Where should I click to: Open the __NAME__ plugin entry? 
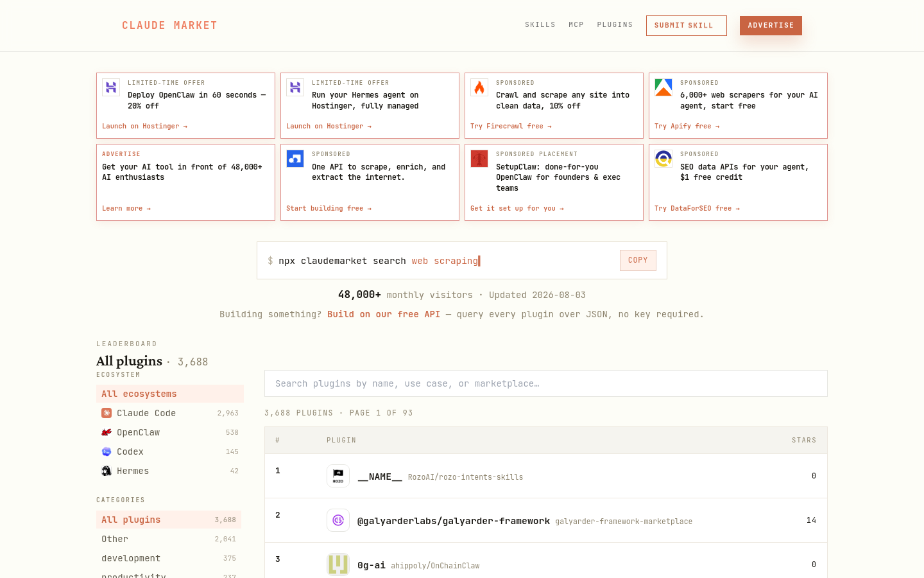[x=546, y=476]
